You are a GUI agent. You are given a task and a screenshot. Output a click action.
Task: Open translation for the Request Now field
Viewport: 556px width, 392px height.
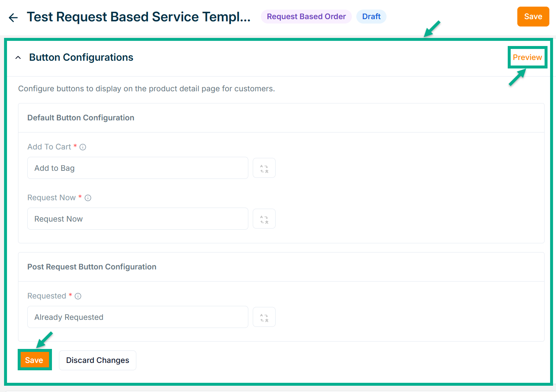[x=264, y=219]
